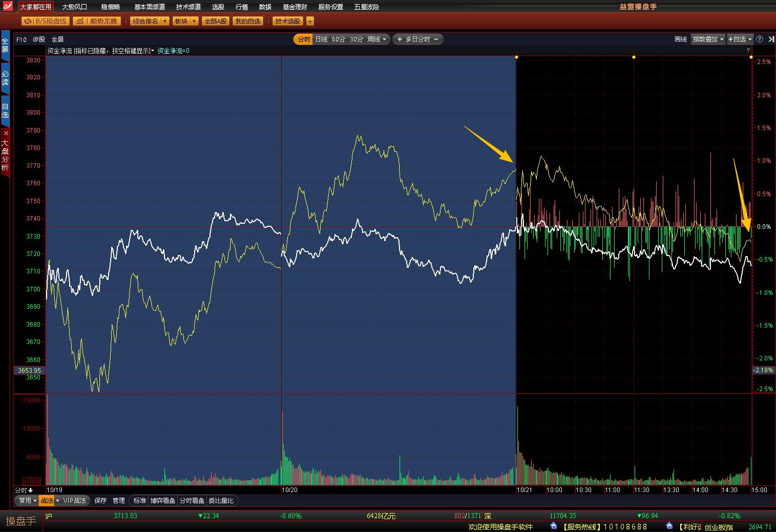
Task: Click the diamond marker above 10/21
Action: click(516, 57)
